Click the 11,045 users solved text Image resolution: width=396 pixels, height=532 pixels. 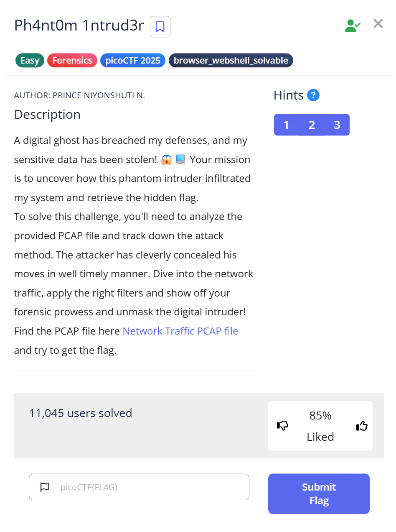81,413
